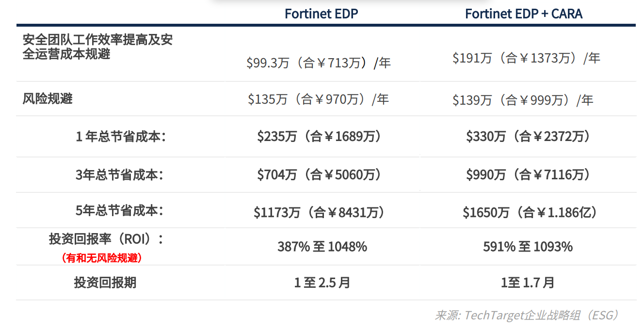The height and width of the screenshot is (330, 644).
Task: Select the 安全团队工作效率提高及安全运营成本规避 row label
Action: (97, 47)
